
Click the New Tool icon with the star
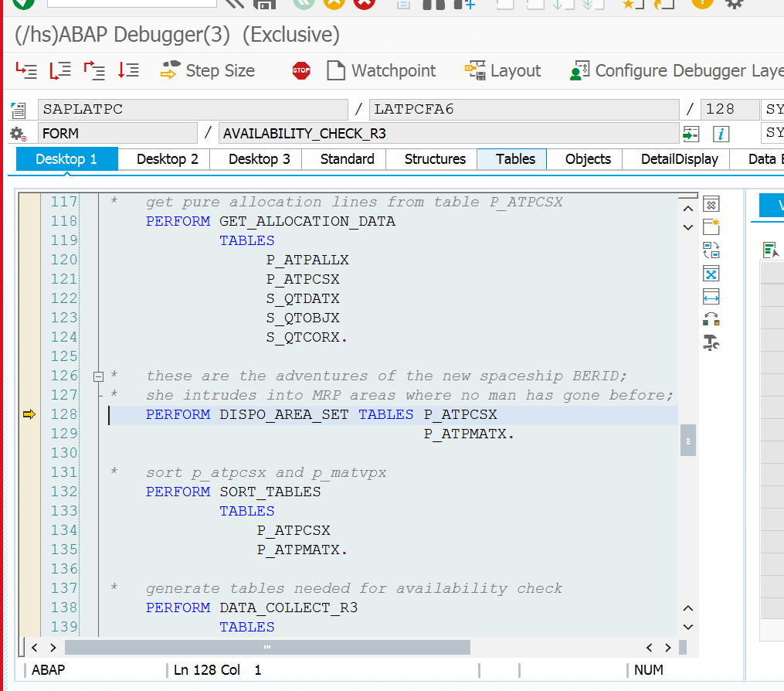pyautogui.click(x=711, y=227)
